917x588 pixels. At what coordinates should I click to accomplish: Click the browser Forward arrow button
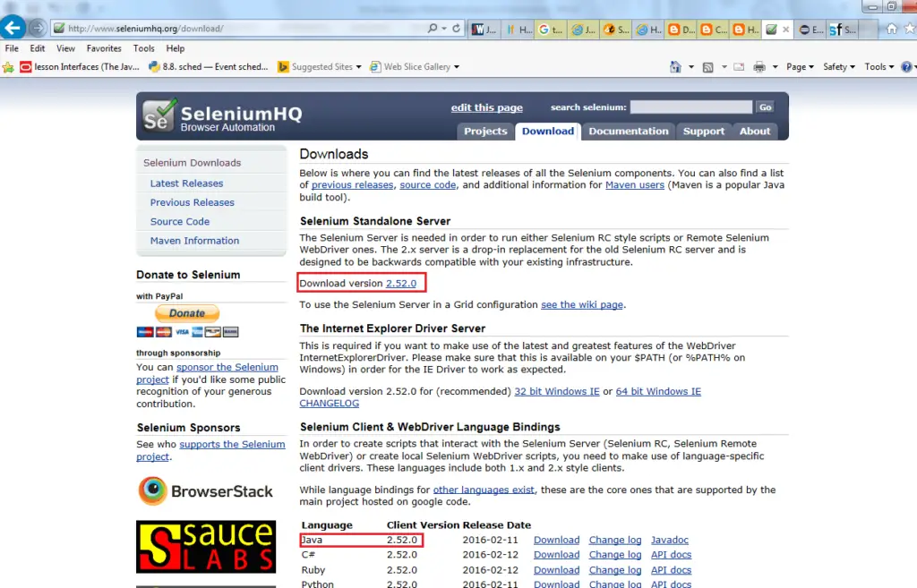point(38,28)
